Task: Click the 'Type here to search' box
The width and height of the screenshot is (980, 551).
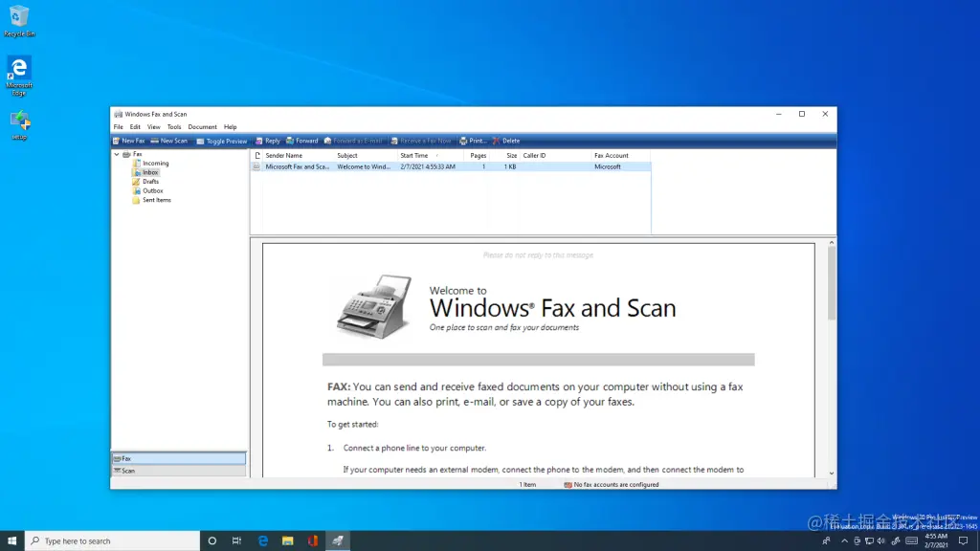Action: 113,541
